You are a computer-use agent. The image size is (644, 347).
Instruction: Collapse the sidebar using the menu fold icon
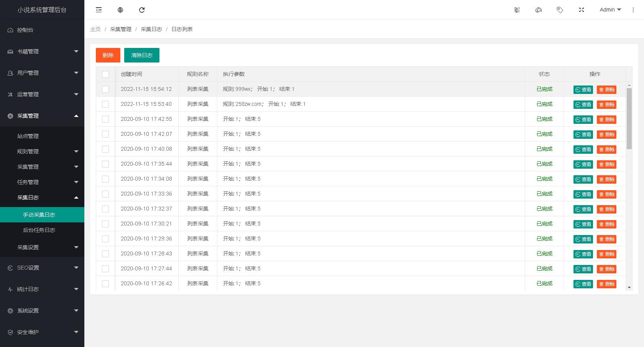99,10
